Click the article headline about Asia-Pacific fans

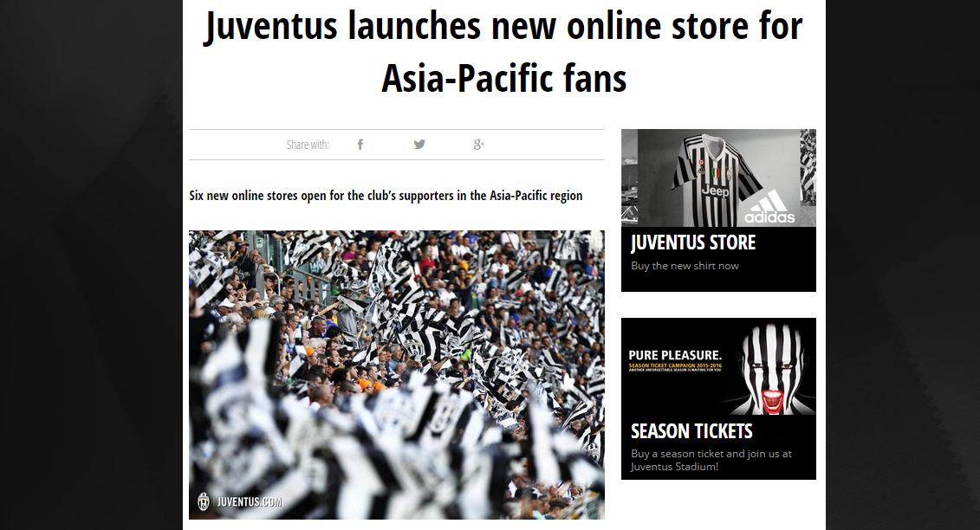pyautogui.click(x=503, y=52)
